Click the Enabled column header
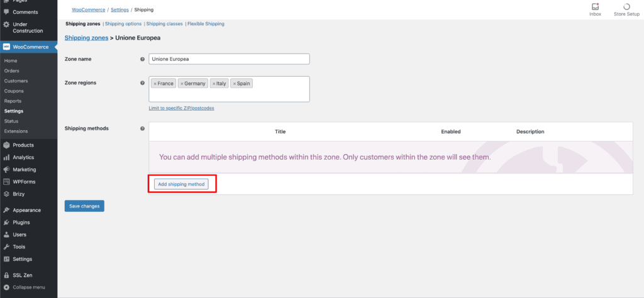 [x=450, y=132]
